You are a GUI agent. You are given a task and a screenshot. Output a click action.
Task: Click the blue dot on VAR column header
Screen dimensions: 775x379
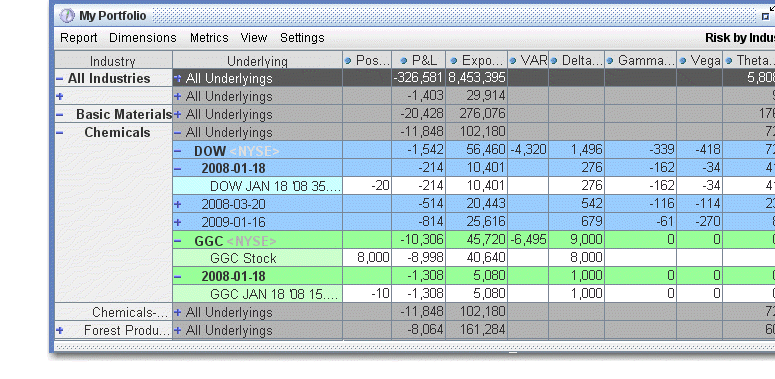pyautogui.click(x=513, y=61)
